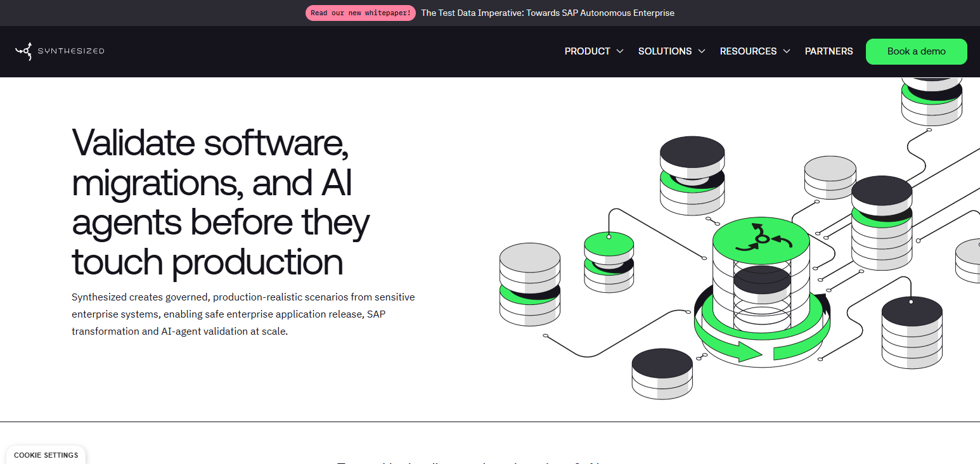Click the Synthesized logo icon
The width and height of the screenshot is (980, 464).
point(23,51)
